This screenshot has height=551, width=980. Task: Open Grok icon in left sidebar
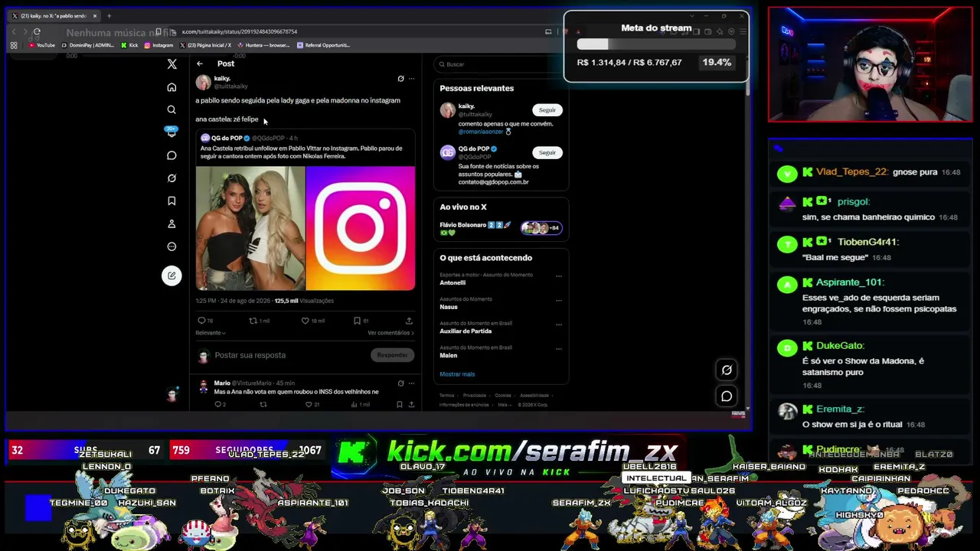(171, 178)
